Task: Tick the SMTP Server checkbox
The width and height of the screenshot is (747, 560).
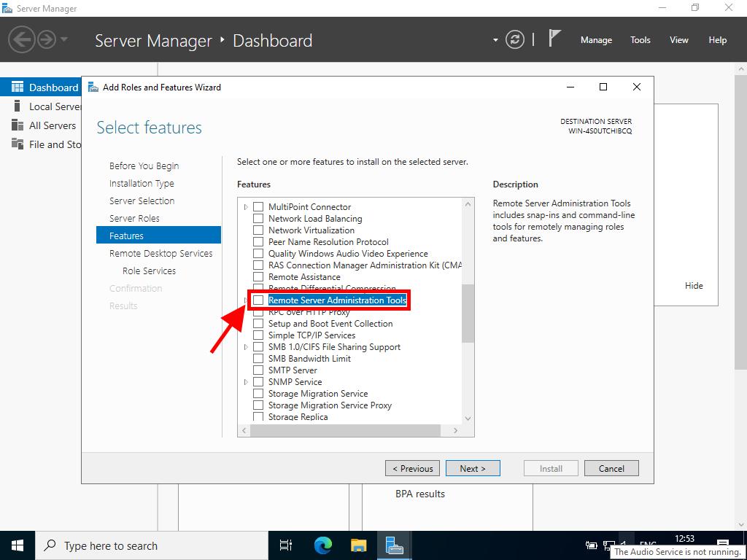Action: tap(258, 370)
